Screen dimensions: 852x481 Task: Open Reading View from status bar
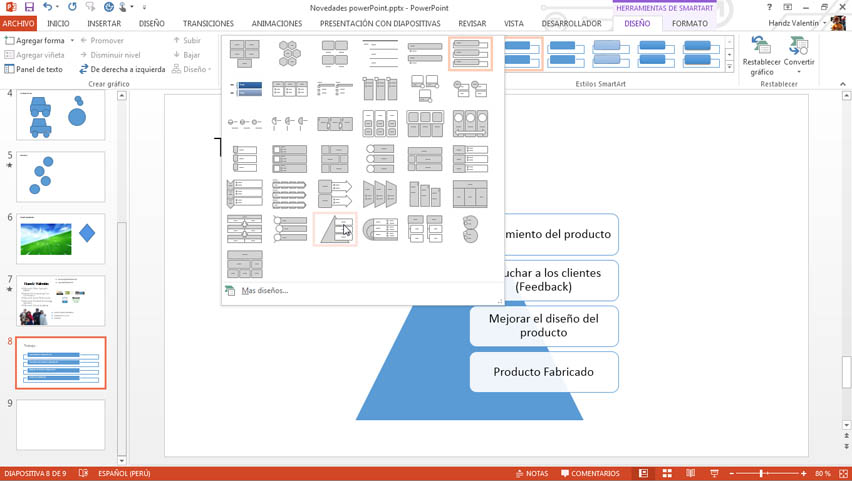coord(690,473)
